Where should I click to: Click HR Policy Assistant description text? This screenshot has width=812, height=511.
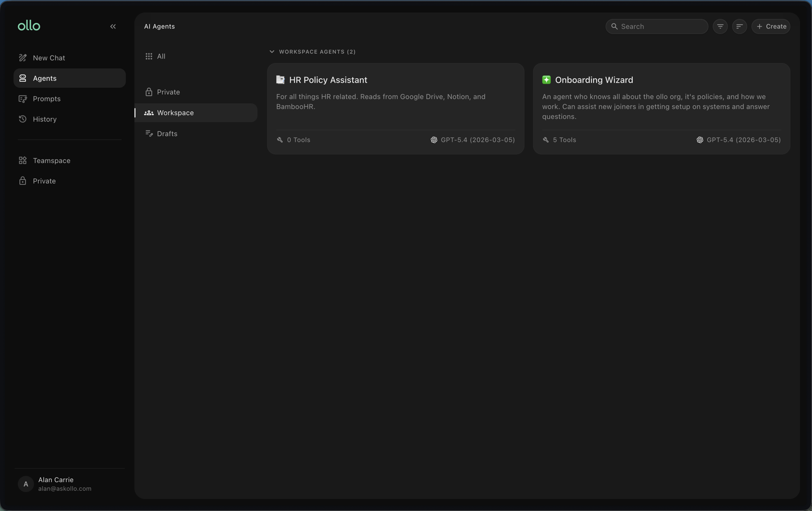tap(381, 102)
